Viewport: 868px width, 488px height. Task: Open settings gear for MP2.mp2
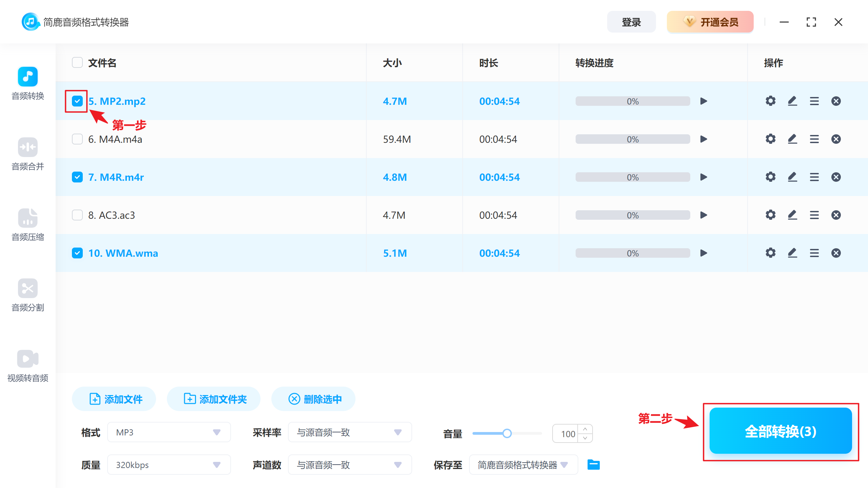(x=770, y=101)
